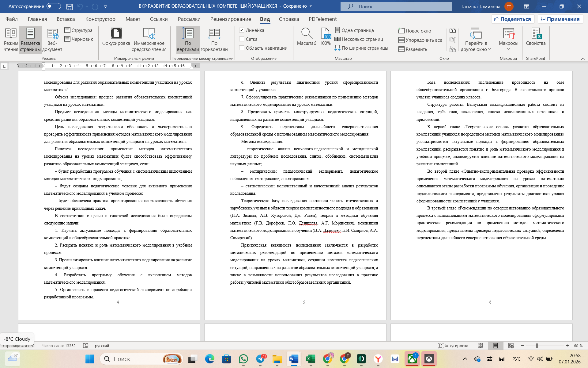Select Web document view icon

pyautogui.click(x=52, y=33)
